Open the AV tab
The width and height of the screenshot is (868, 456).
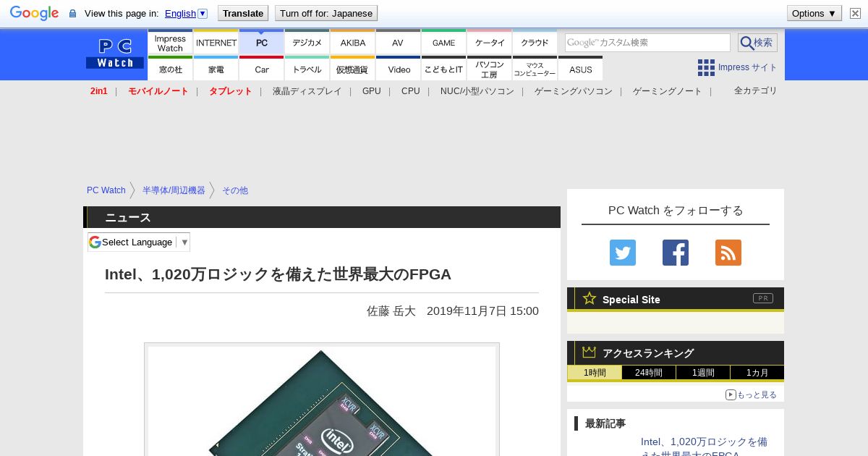pos(399,42)
